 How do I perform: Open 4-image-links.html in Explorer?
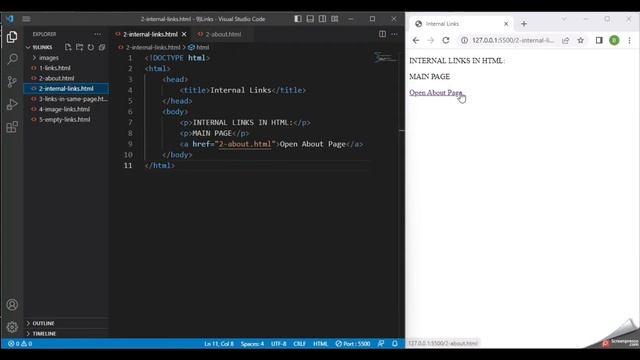64,109
